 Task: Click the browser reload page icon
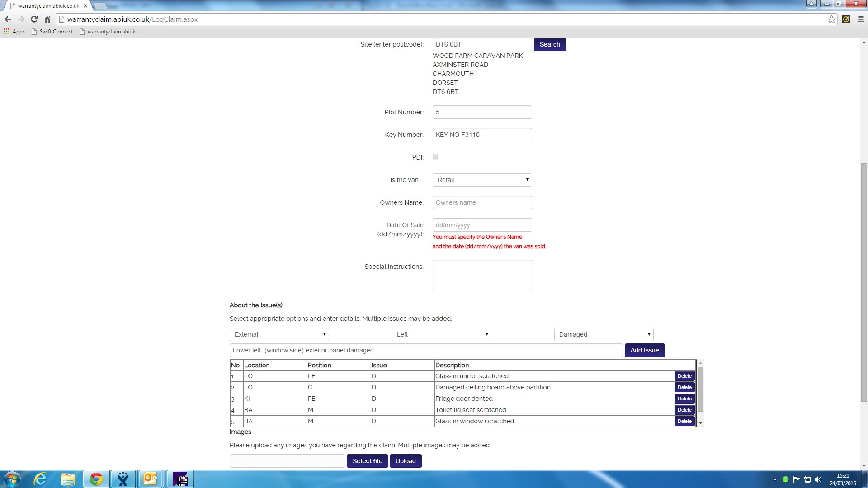point(34,19)
